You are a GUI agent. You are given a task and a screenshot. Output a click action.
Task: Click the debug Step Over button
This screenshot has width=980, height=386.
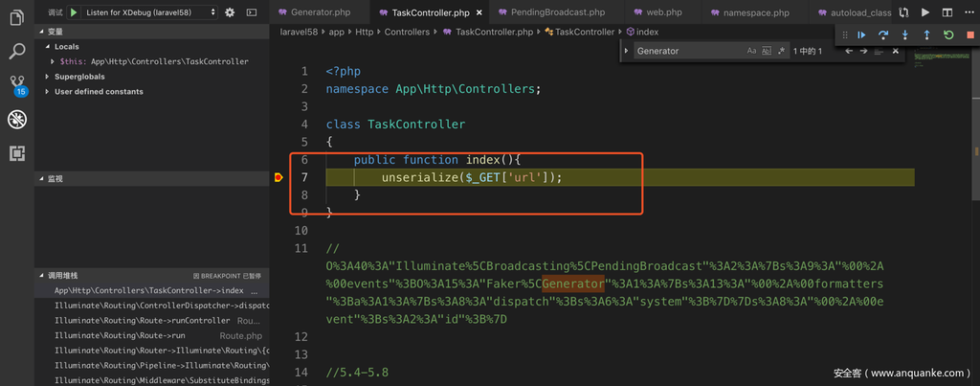point(883,35)
